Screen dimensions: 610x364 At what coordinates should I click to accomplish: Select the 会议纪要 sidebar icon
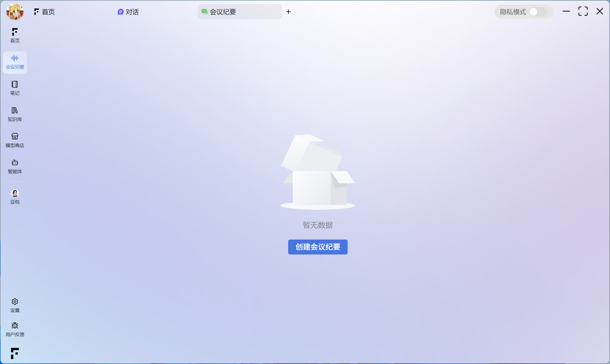(x=15, y=62)
